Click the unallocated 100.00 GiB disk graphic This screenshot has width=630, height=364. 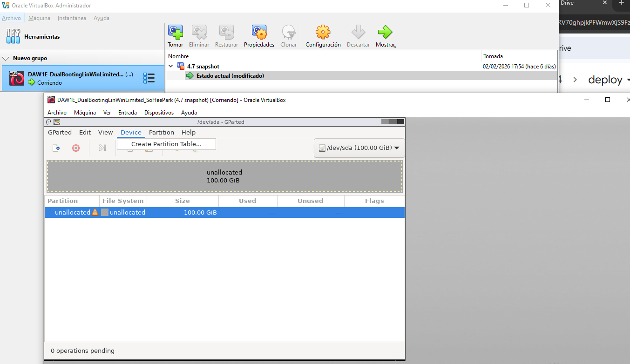pos(224,176)
